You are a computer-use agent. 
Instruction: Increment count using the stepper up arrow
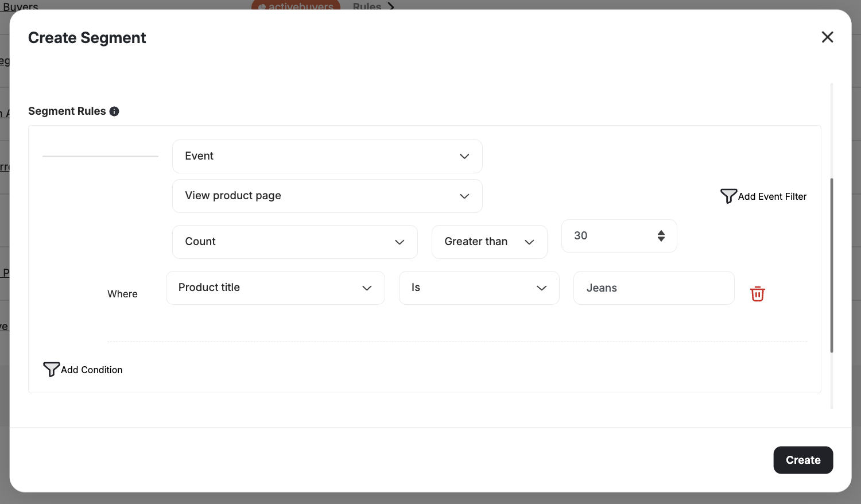661,232
